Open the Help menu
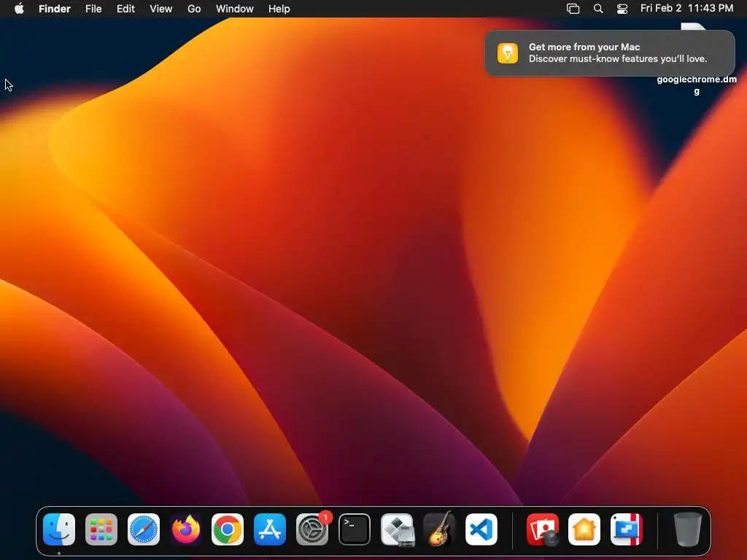The width and height of the screenshot is (747, 560). (279, 9)
